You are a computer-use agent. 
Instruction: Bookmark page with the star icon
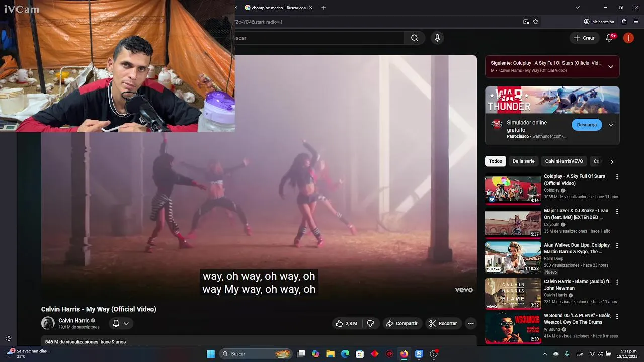click(536, 22)
